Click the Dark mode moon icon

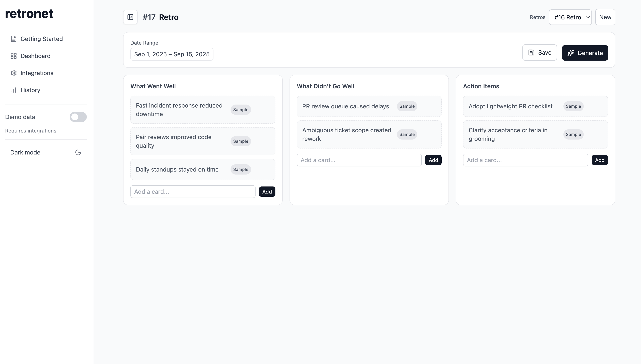point(78,152)
